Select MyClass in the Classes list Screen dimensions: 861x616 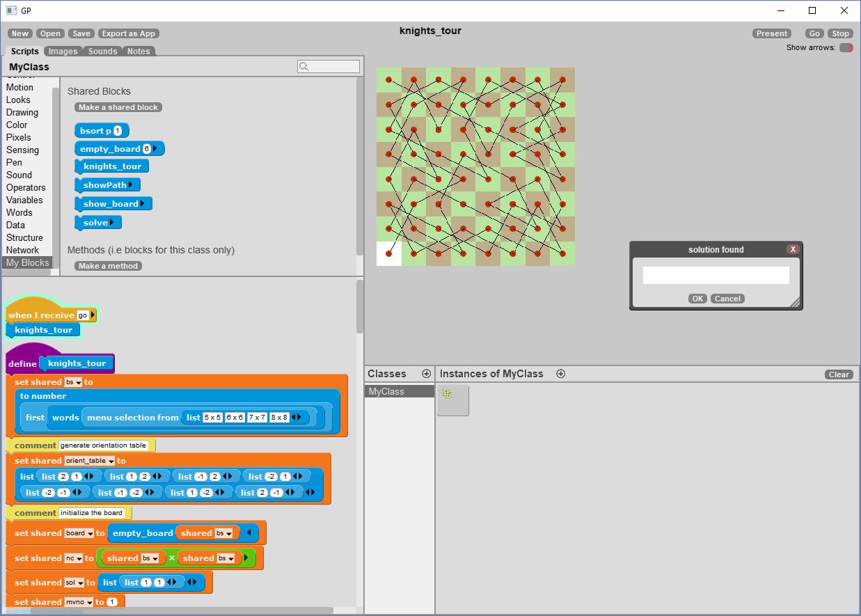399,391
